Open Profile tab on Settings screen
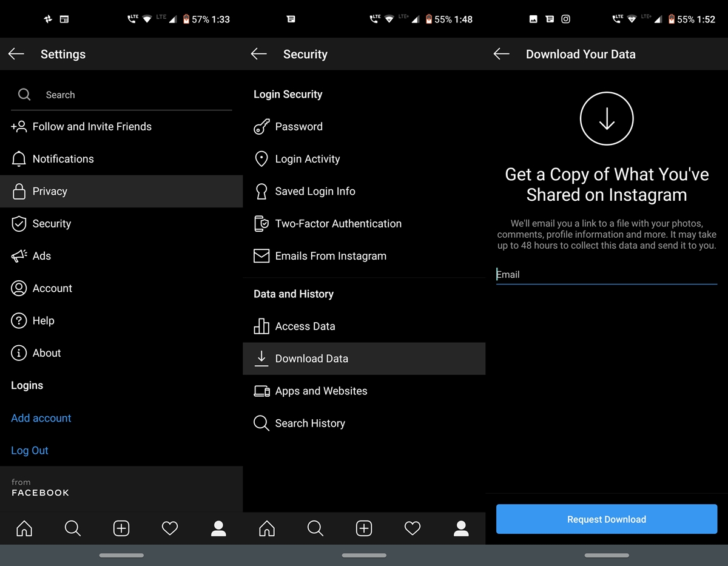 click(x=218, y=528)
